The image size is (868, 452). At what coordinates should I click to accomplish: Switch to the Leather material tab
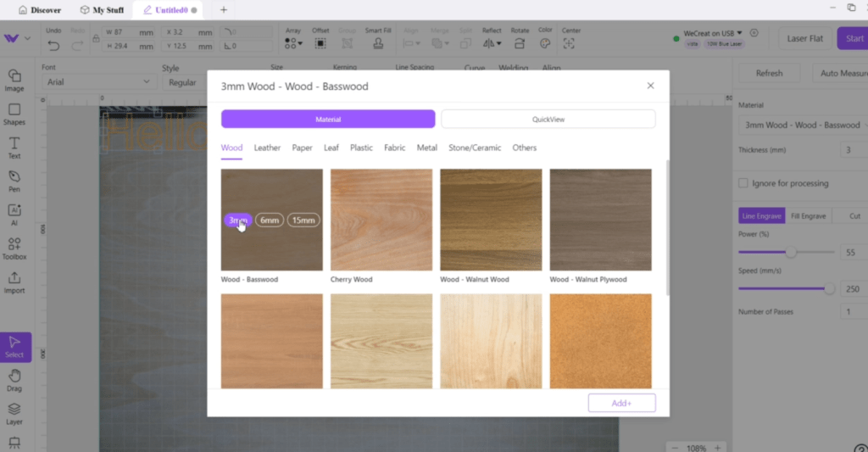coord(267,148)
